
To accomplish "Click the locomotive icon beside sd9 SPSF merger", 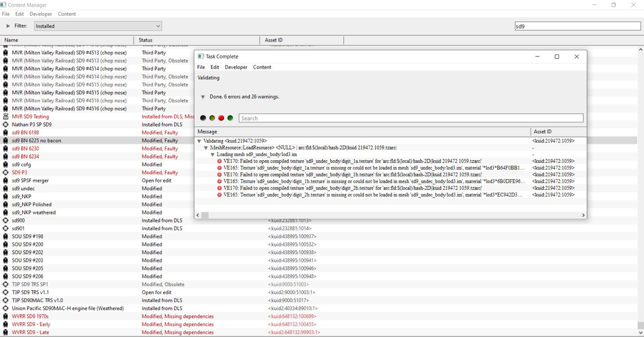I will [6, 180].
